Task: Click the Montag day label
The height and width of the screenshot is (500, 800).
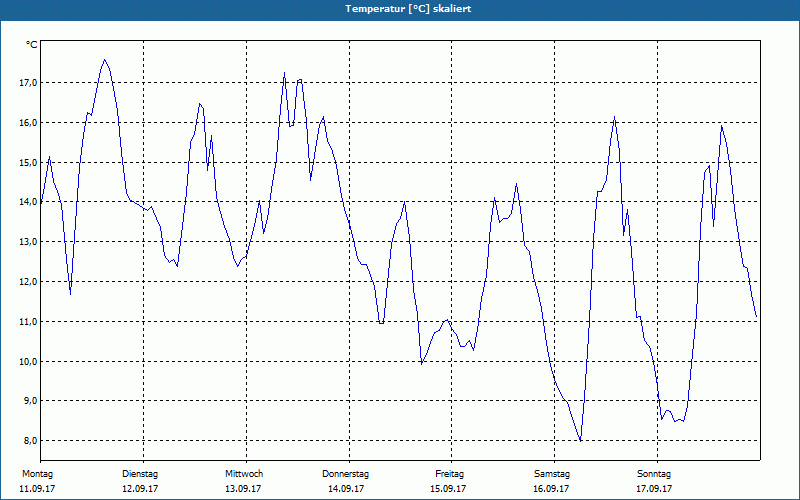Action: click(37, 474)
